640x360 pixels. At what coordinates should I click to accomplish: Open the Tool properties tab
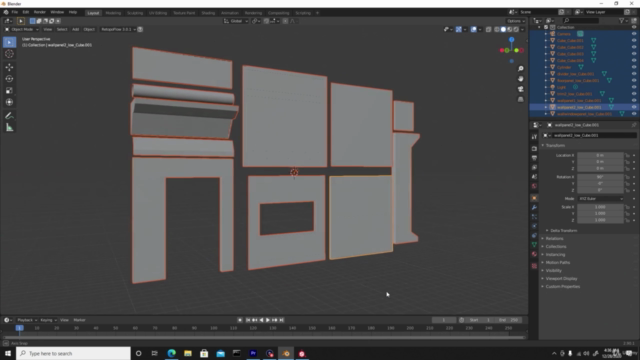point(534,137)
